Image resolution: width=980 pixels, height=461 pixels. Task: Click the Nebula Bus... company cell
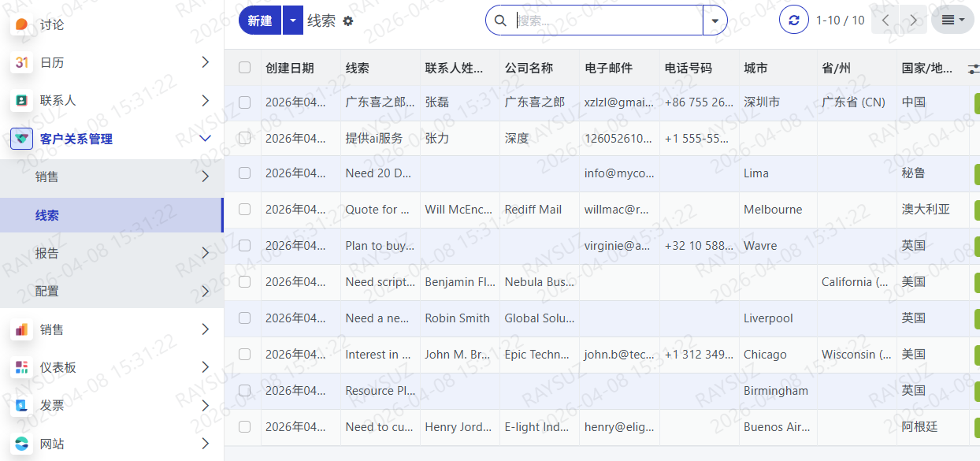tap(539, 282)
